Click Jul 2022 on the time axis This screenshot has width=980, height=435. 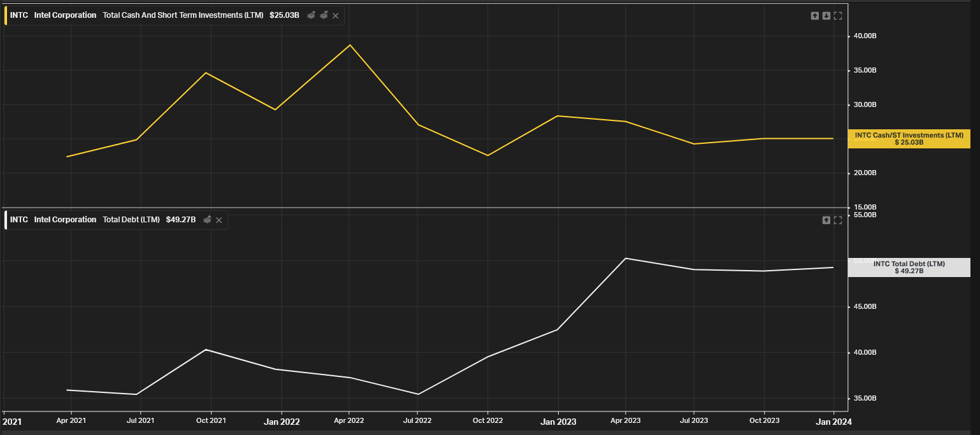point(417,421)
